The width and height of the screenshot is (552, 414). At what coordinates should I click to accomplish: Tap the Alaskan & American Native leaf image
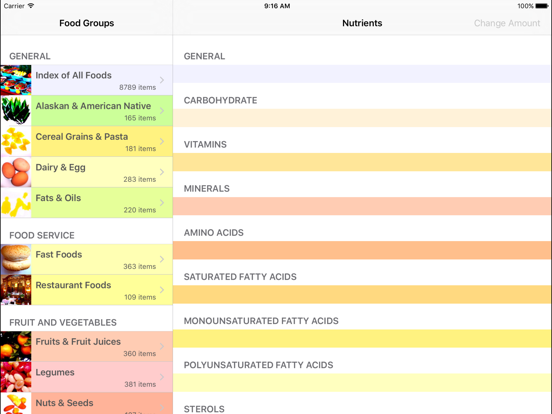(16, 111)
